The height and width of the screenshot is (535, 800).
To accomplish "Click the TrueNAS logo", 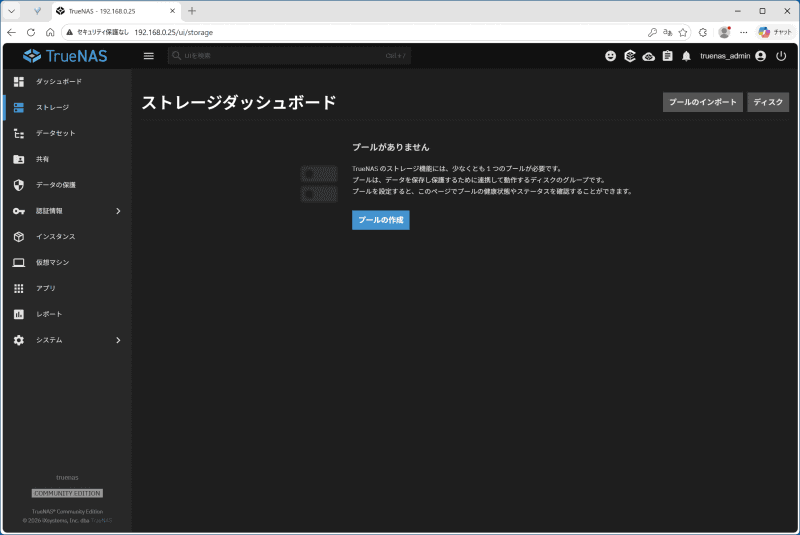I will (65, 56).
